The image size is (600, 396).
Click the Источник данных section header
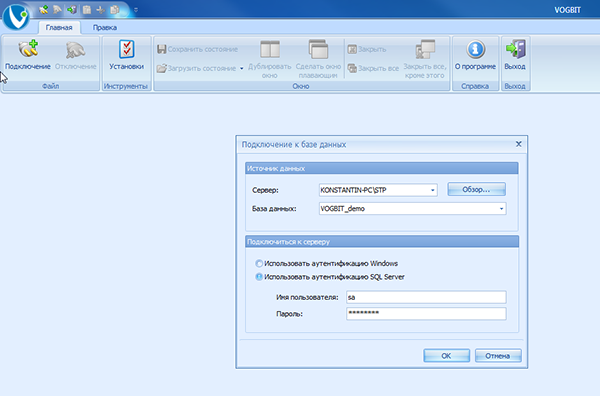click(382, 168)
